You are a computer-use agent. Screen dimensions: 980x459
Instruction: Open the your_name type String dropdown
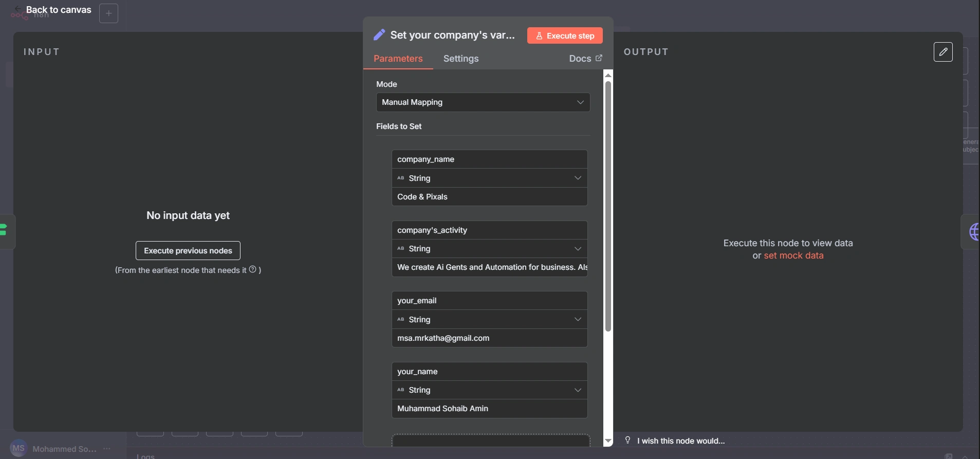pos(489,390)
